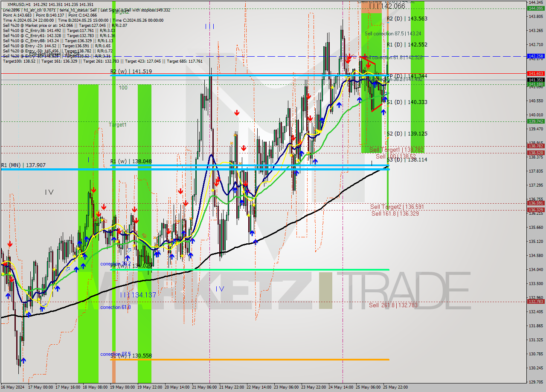Select the 'R1 (MN) | 137.907' label
Screen dimensions: 546x392
click(x=23, y=165)
